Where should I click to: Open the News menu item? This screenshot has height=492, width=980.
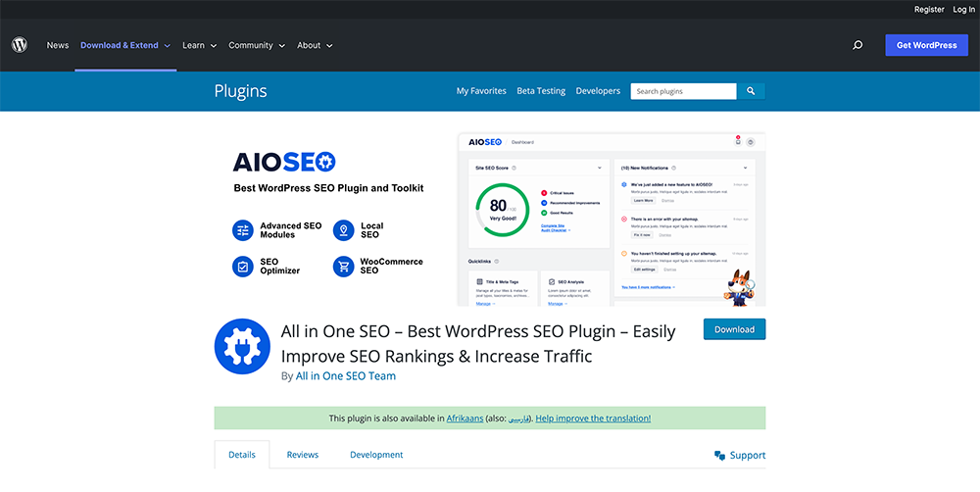coord(58,45)
